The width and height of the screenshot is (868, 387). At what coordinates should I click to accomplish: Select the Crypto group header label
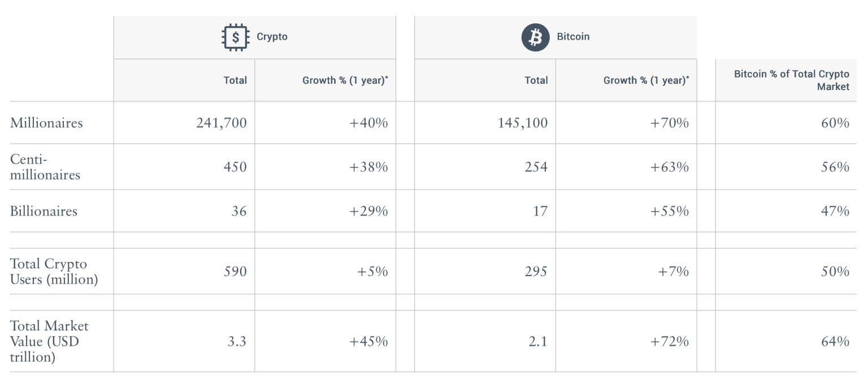click(x=272, y=37)
